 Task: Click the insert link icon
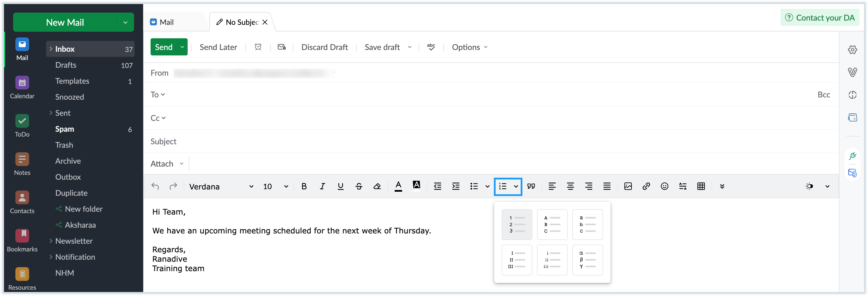(646, 186)
